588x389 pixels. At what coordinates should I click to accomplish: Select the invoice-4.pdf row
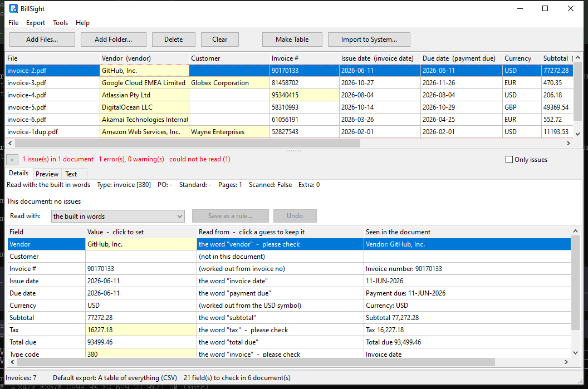point(289,95)
